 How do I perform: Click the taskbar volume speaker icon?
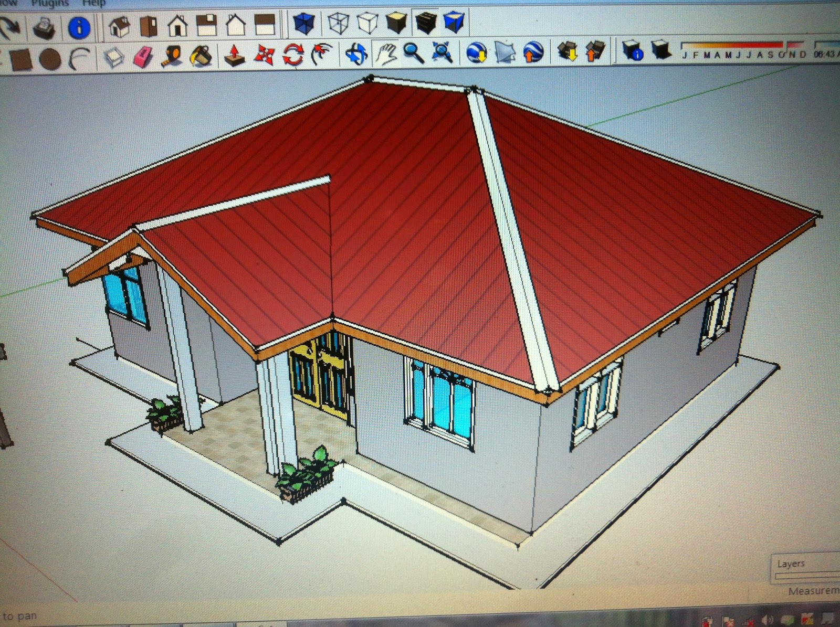tap(767, 621)
